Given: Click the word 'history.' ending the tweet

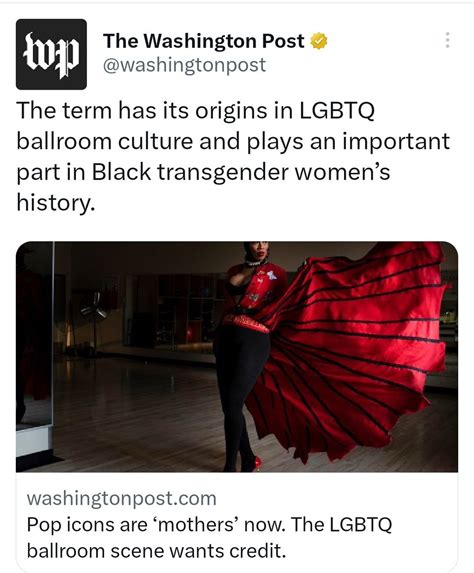Looking at the screenshot, I should pyautogui.click(x=56, y=202).
